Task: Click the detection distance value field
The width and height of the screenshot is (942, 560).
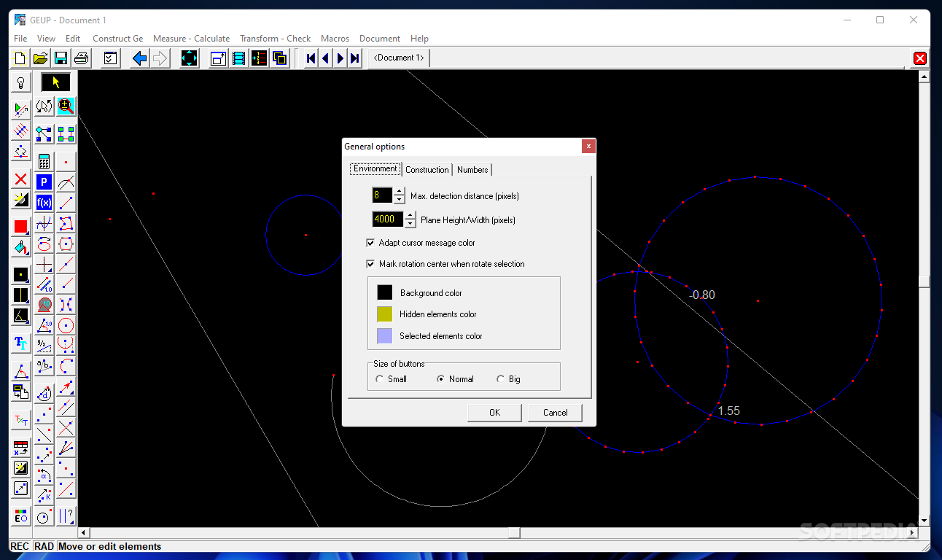Action: click(382, 195)
